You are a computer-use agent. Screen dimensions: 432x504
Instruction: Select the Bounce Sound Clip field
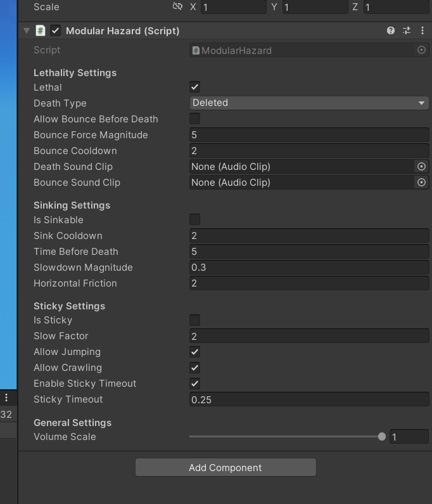[x=302, y=182]
